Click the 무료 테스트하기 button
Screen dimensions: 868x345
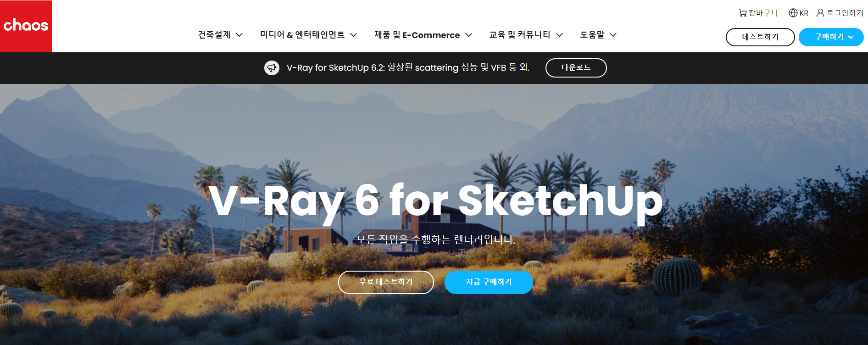pos(386,282)
